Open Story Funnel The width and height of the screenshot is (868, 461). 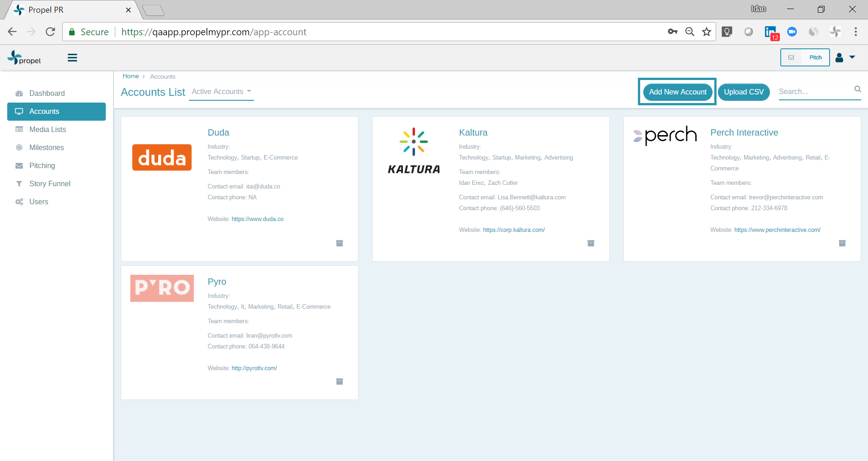tap(50, 183)
